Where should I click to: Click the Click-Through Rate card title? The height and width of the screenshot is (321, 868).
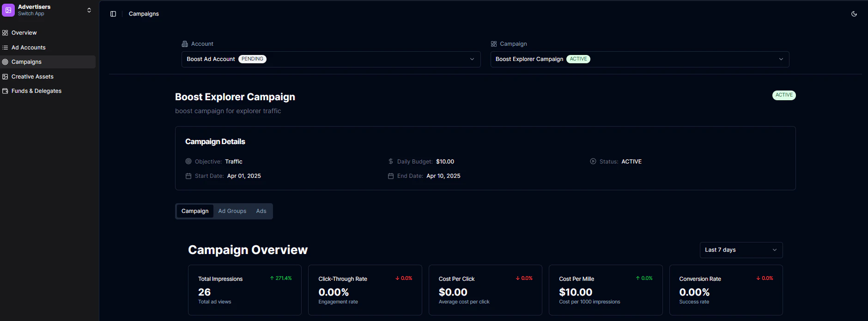343,279
